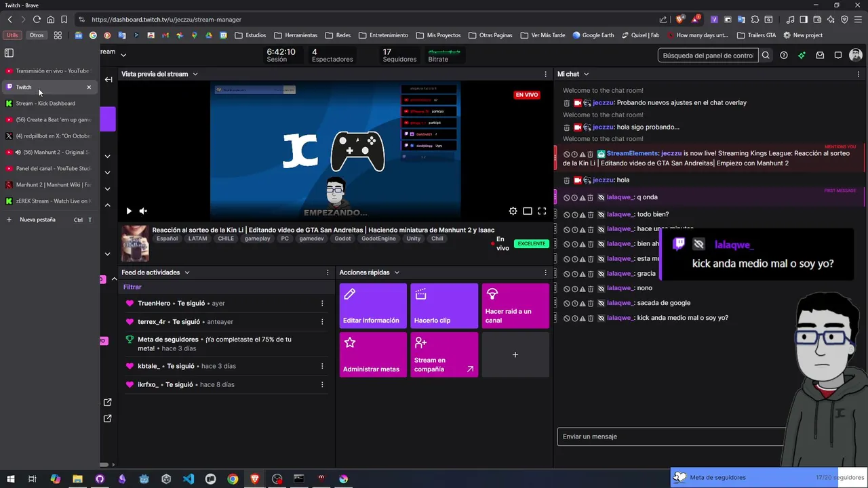Open Stream en compañía quick action
Screen dimensions: 868x488
(444, 354)
